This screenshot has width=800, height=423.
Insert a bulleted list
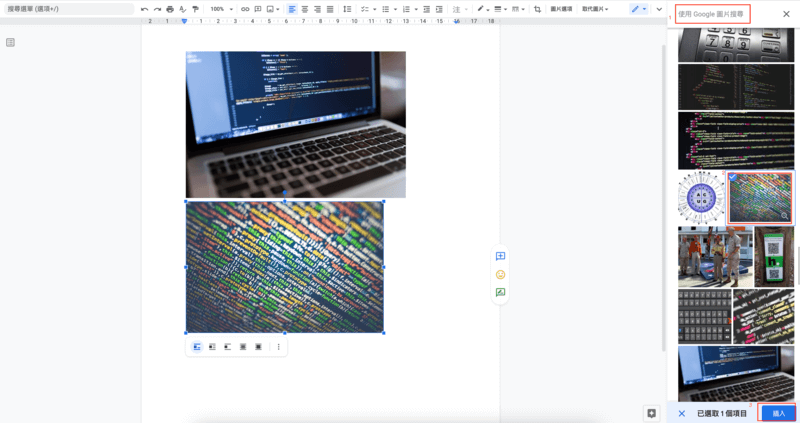click(386, 9)
